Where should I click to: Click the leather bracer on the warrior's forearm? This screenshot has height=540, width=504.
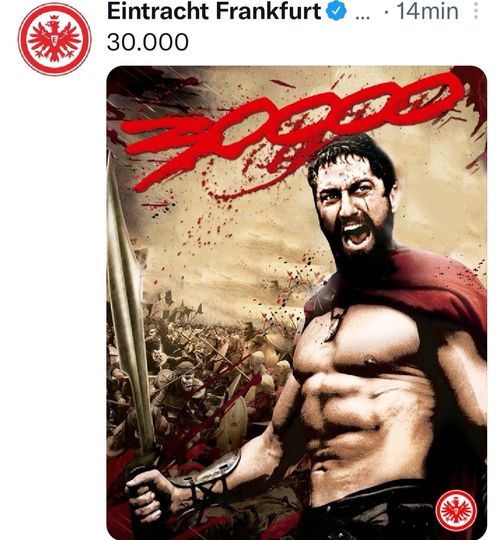pos(207,470)
